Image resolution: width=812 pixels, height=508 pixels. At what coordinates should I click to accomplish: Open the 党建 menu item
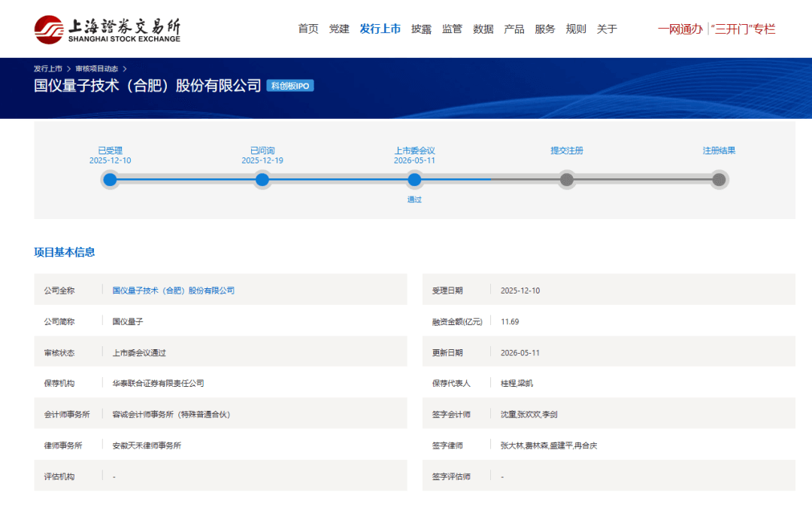pyautogui.click(x=339, y=29)
